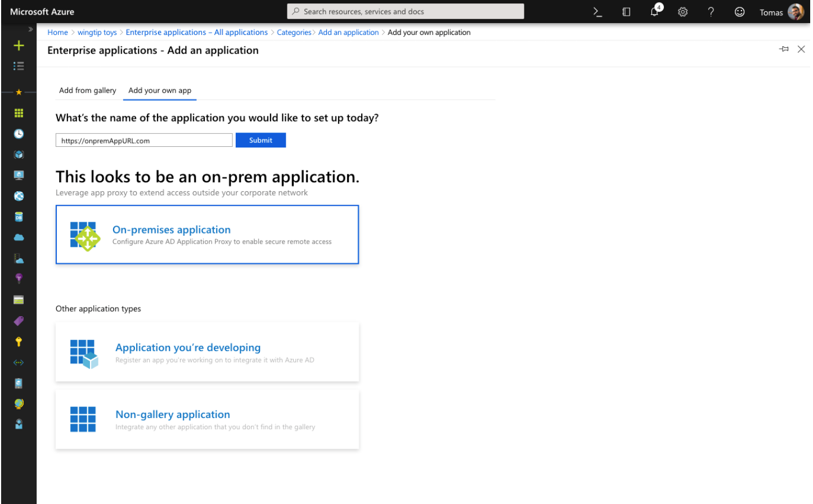
Task: Open the notifications bell icon
Action: tap(655, 11)
